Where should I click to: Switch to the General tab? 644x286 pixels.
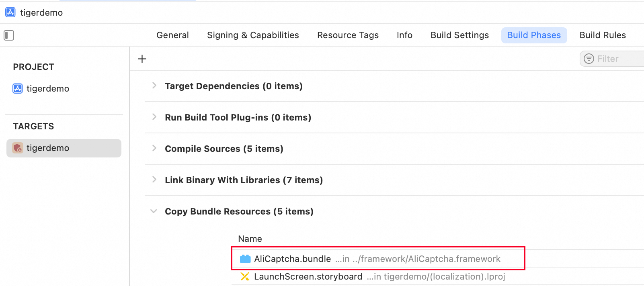(172, 35)
